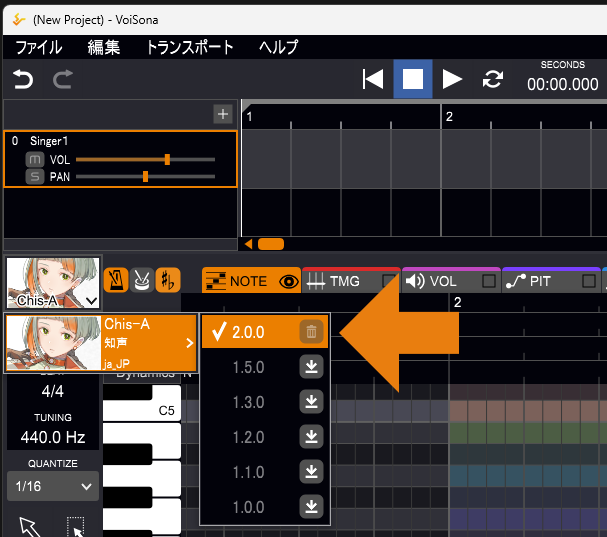Viewport: 607px width, 537px height.
Task: Download voice version 1.3.0
Action: tap(311, 402)
